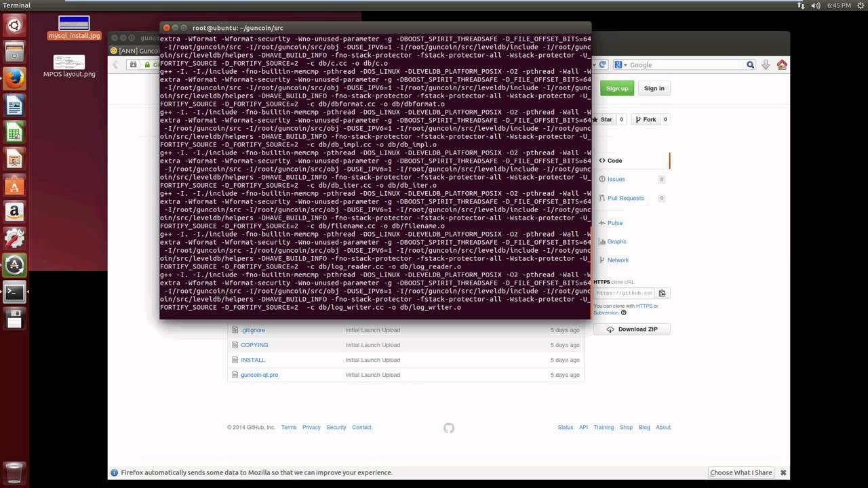The width and height of the screenshot is (868, 488).
Task: Click the search magnifier in Firefox
Action: (x=750, y=64)
